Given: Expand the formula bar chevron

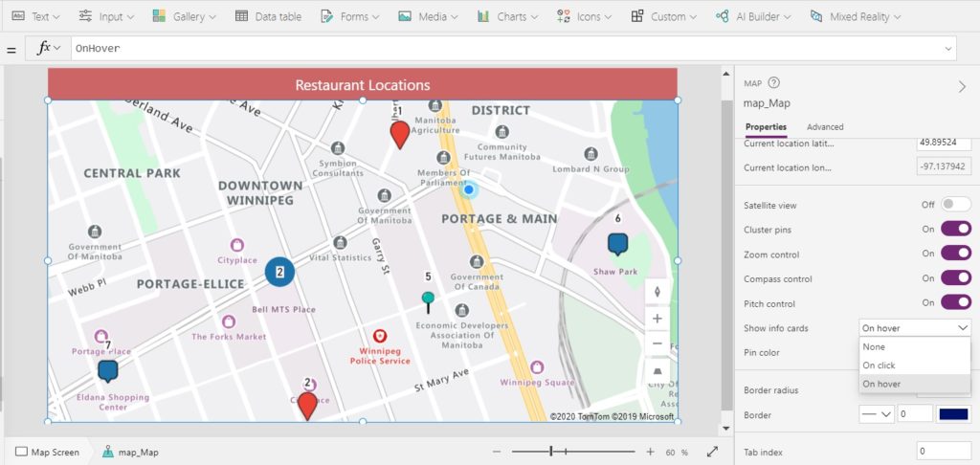Looking at the screenshot, I should (x=948, y=48).
